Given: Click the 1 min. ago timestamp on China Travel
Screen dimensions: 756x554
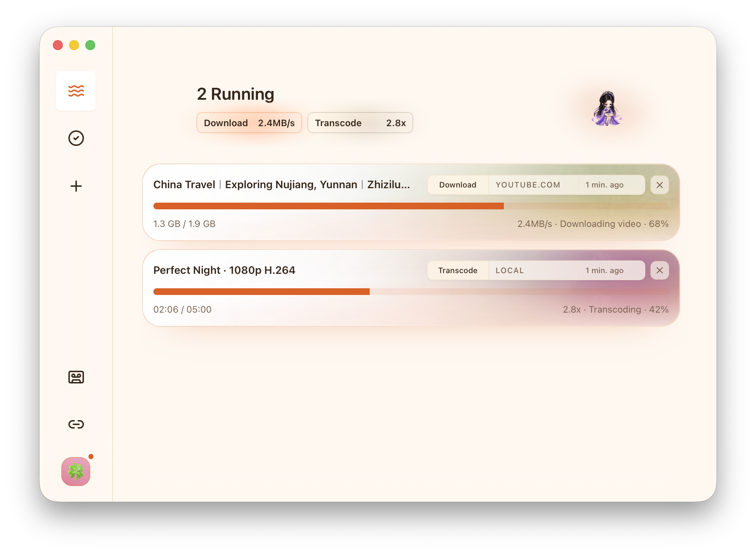Looking at the screenshot, I should tap(604, 185).
